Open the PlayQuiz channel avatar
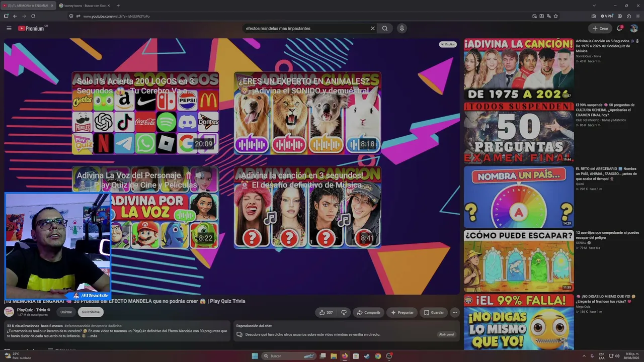The image size is (644, 362). [x=9, y=312]
